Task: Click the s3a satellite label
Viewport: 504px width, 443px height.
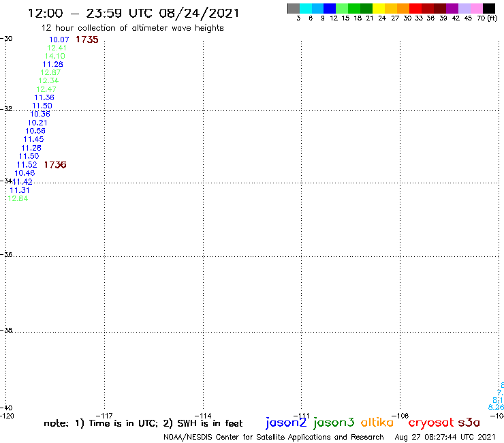Action: [x=469, y=423]
